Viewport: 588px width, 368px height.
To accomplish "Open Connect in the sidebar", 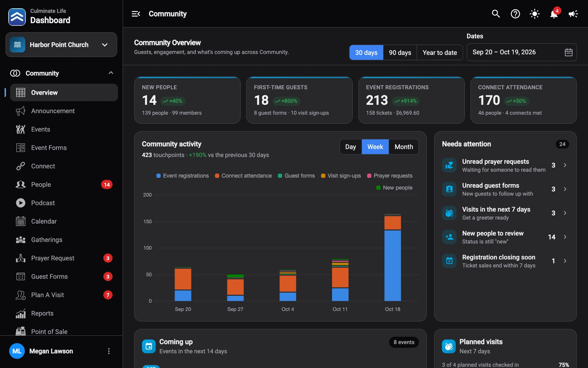I will pyautogui.click(x=64, y=166).
